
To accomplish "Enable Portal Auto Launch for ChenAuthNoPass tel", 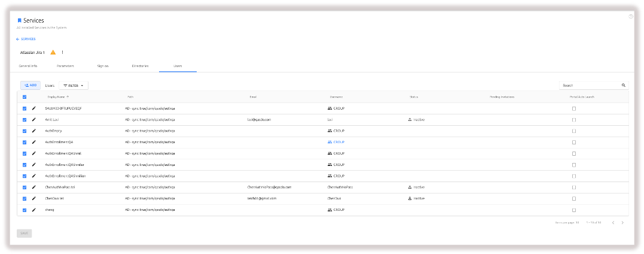I will (x=574, y=188).
